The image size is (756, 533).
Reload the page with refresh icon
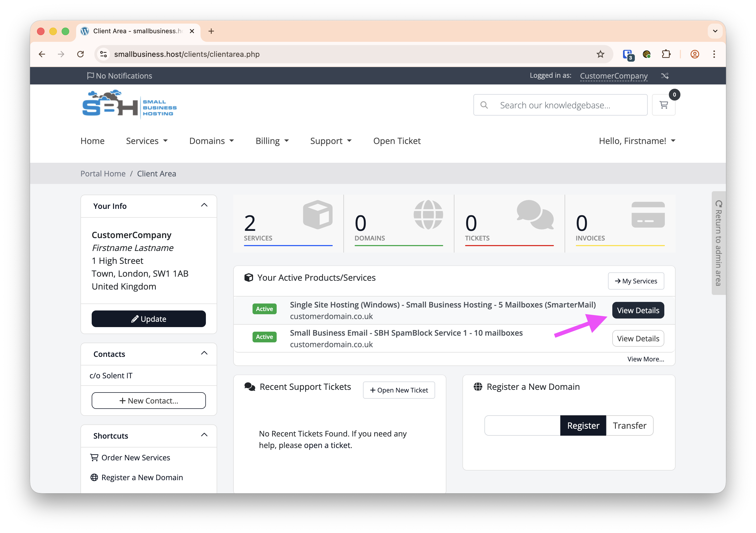[x=80, y=54]
